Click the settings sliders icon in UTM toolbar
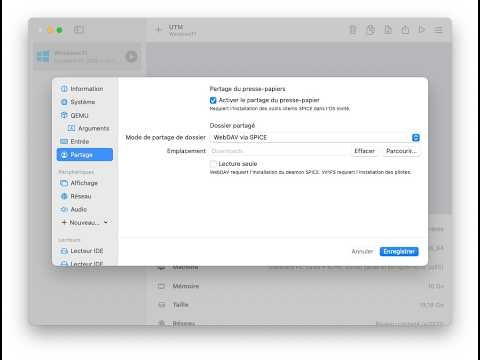Image resolution: width=480 pixels, height=360 pixels. coord(438,30)
